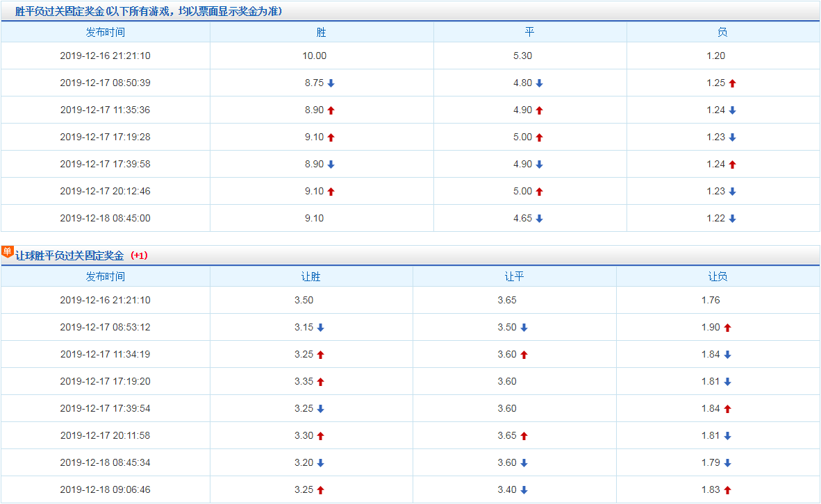Click the up arrow beside 3.30
The height and width of the screenshot is (504, 821).
click(320, 435)
